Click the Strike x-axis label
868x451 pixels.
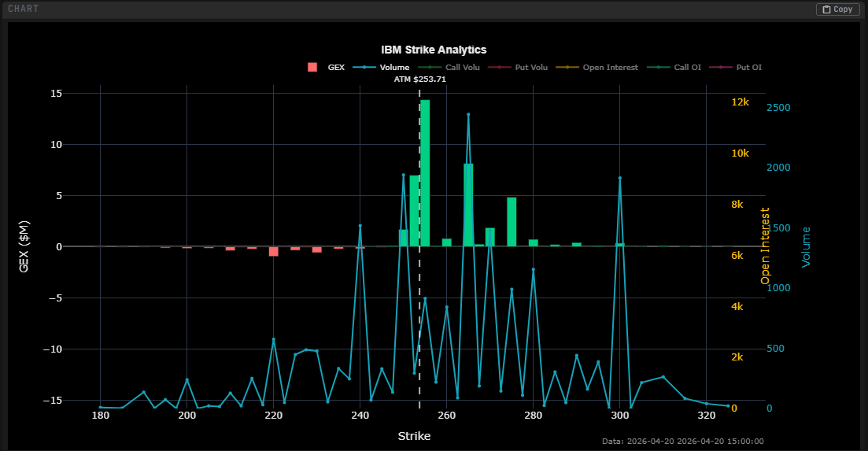pyautogui.click(x=414, y=436)
